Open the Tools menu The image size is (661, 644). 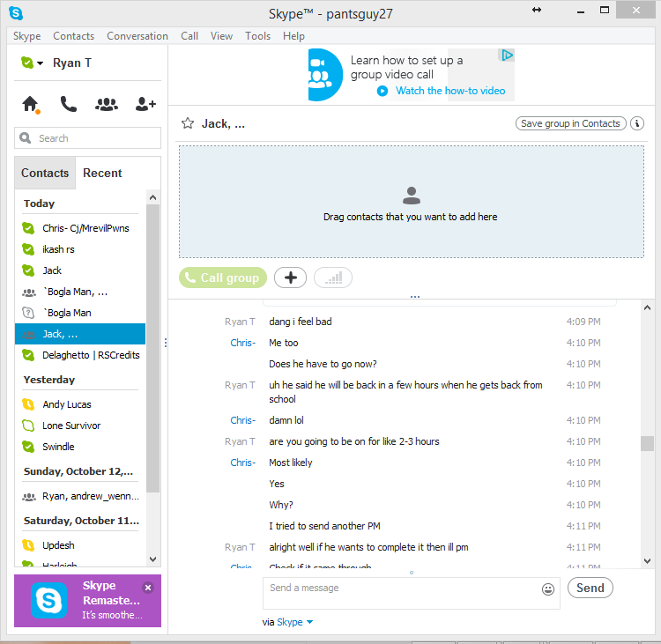pos(257,36)
